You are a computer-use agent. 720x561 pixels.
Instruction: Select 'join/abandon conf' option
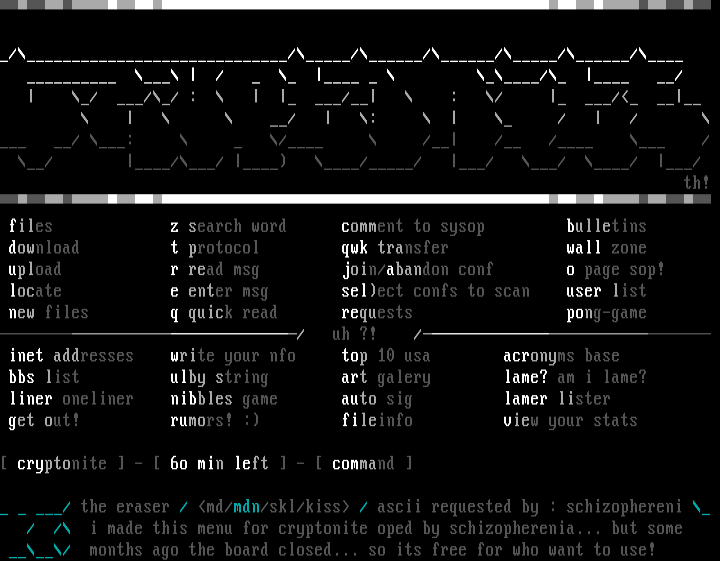click(416, 270)
